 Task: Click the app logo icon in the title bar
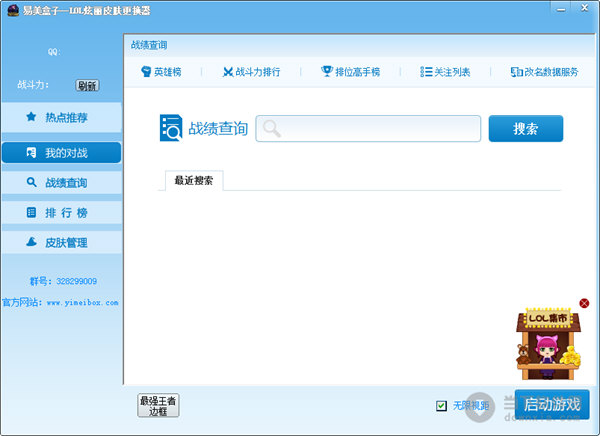[13, 10]
